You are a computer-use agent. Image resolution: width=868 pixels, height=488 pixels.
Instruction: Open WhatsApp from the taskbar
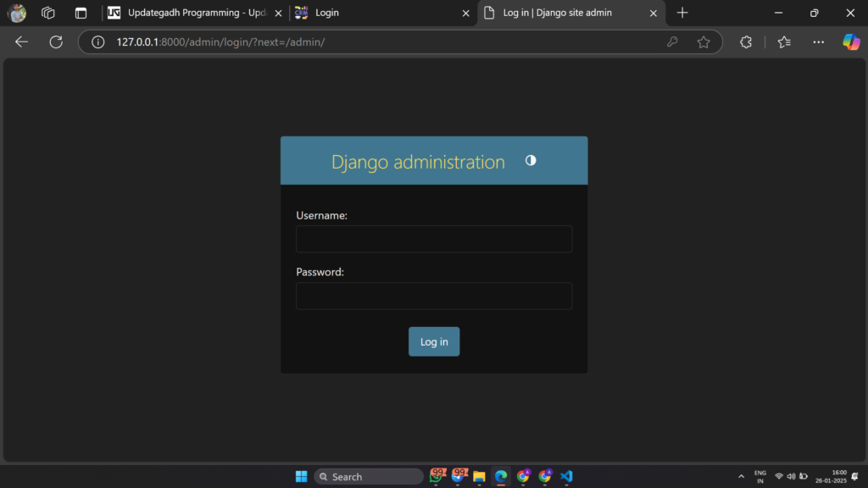click(x=437, y=476)
